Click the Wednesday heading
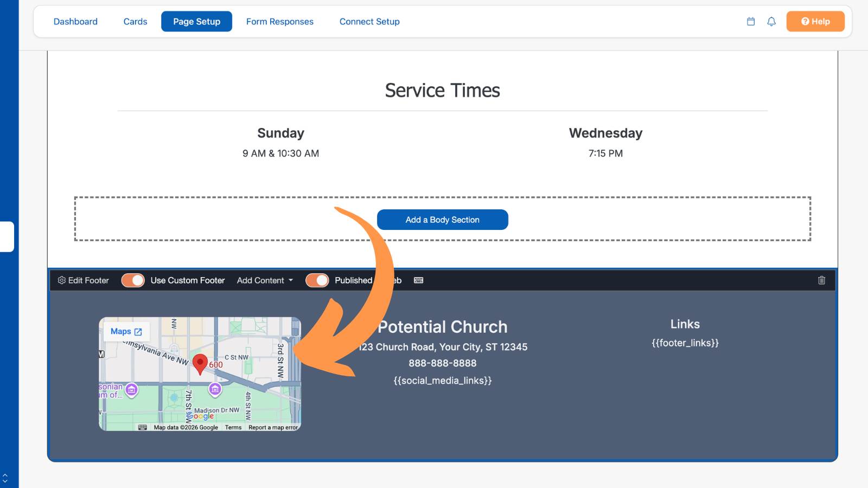Image resolution: width=868 pixels, height=488 pixels. 605,133
